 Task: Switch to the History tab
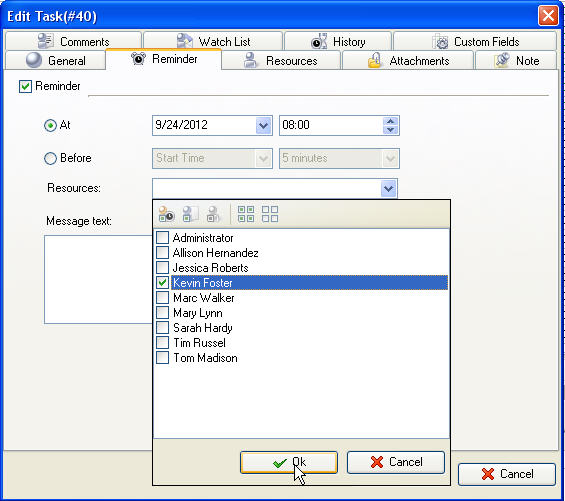pyautogui.click(x=338, y=41)
